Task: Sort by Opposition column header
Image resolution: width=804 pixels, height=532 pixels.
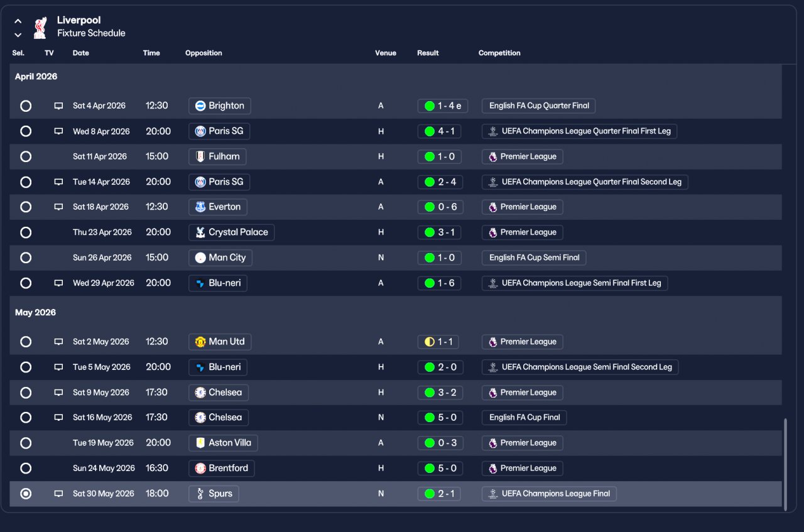Action: pos(204,53)
